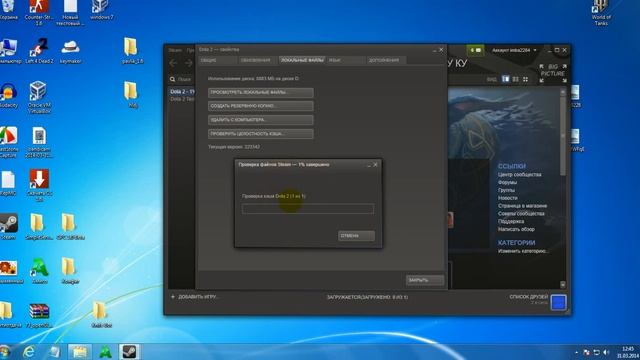The width and height of the screenshot is (640, 360).
Task: Select Dota 2 in Steam library list
Action: click(x=182, y=92)
